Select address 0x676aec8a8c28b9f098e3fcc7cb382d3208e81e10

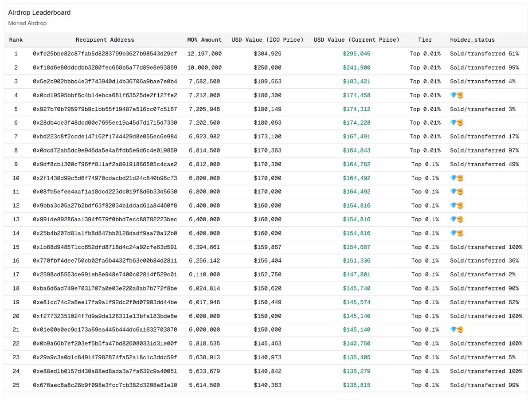point(105,385)
